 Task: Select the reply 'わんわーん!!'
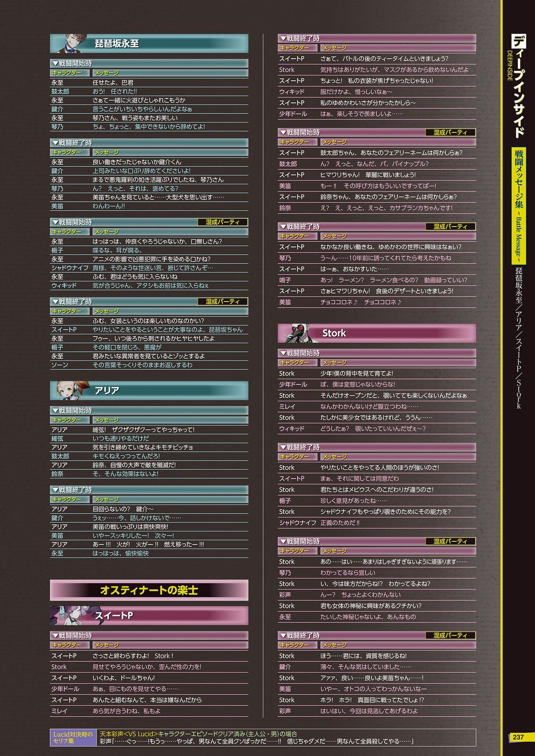(109, 206)
